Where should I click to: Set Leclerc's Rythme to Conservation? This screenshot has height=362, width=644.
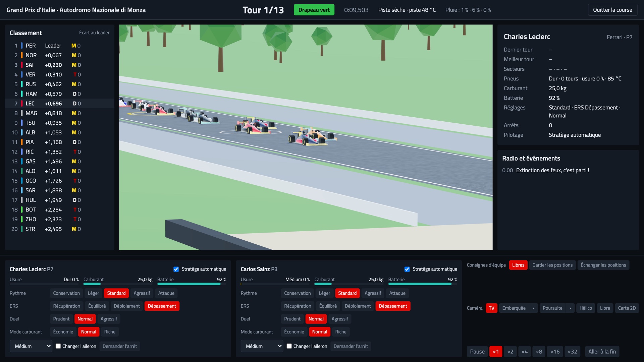click(66, 293)
